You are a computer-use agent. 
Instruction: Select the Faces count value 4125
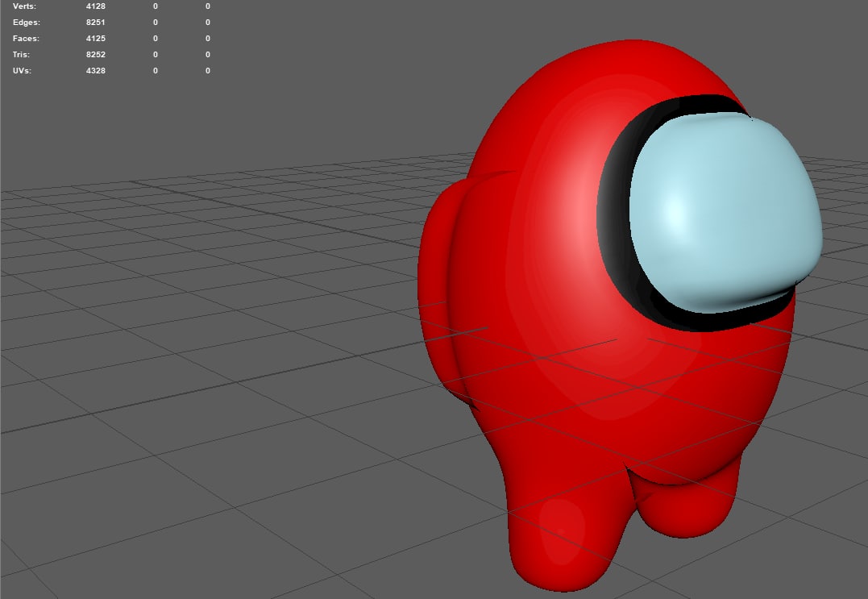coord(96,38)
